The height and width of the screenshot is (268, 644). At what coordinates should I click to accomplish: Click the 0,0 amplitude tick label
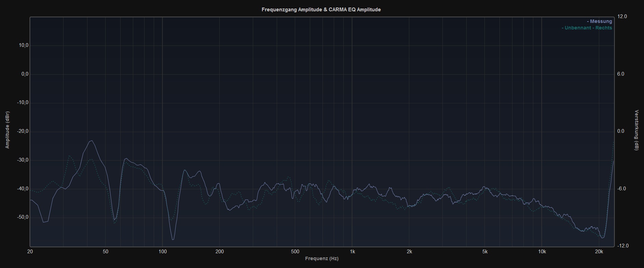click(x=25, y=74)
